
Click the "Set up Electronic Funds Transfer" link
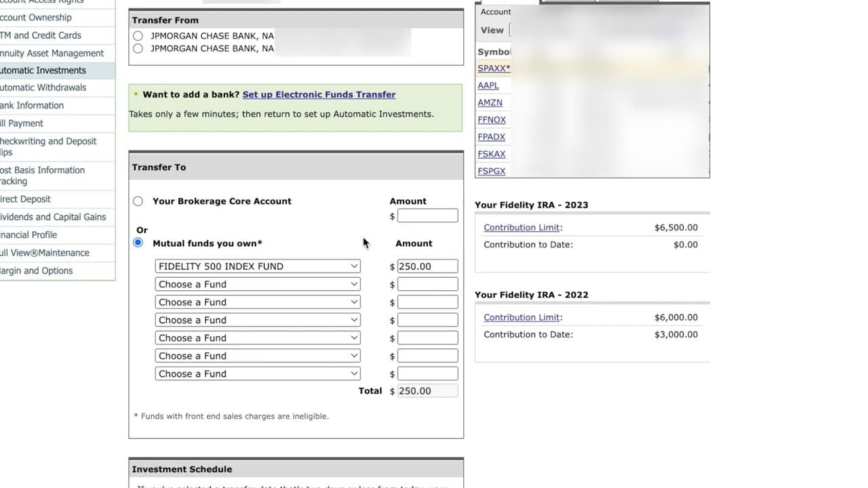pyautogui.click(x=319, y=94)
